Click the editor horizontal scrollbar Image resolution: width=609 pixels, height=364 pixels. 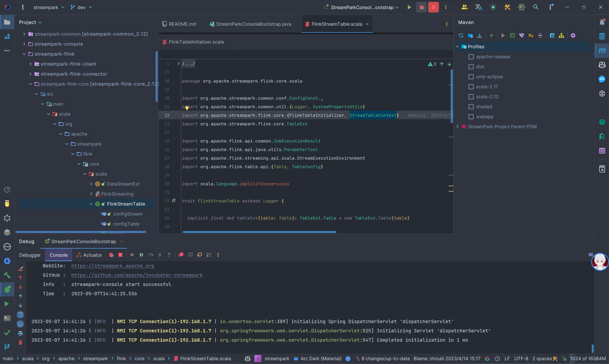(259, 232)
